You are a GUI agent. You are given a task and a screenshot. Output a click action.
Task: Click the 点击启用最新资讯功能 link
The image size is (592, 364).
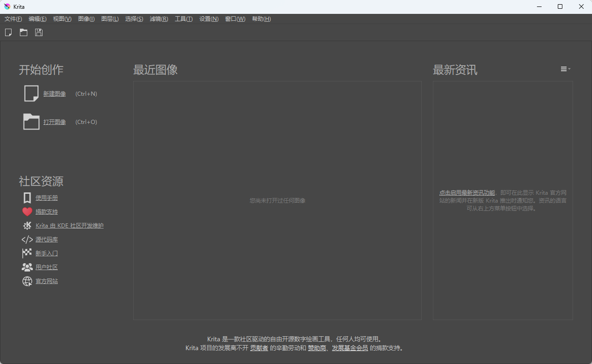[467, 193]
